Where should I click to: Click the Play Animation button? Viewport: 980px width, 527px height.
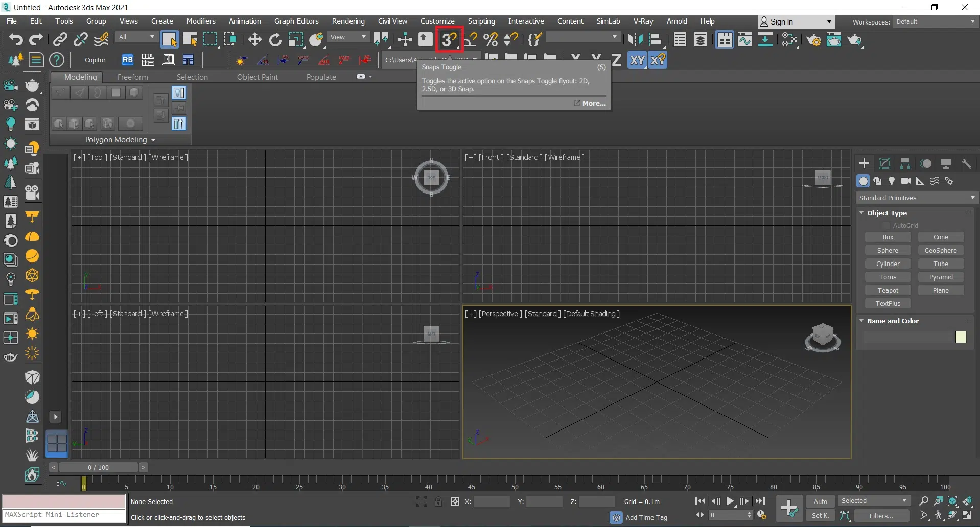tap(730, 501)
